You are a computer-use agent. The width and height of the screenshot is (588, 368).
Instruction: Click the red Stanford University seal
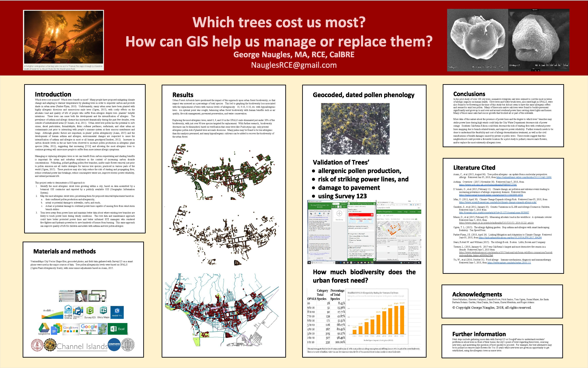tap(37, 345)
